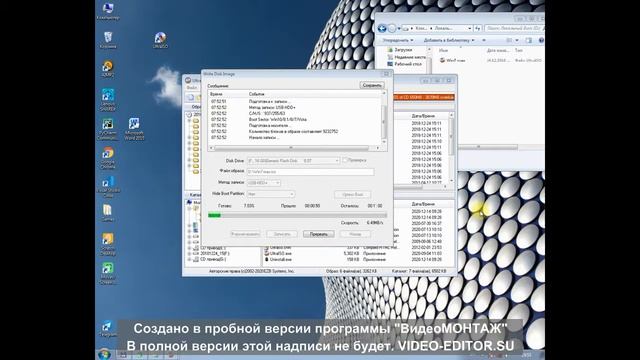
Task: Toggle Explorer's preview pane icon
Action: pyautogui.click(x=529, y=40)
